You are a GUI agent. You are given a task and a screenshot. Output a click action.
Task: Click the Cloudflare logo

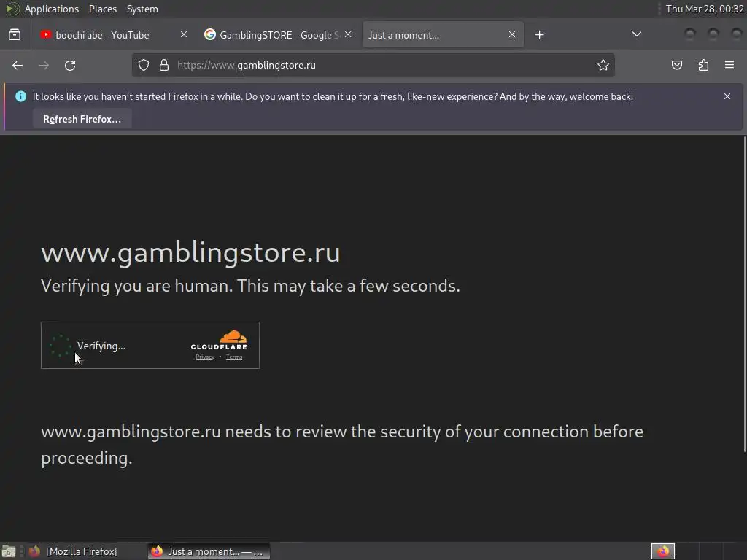click(219, 340)
